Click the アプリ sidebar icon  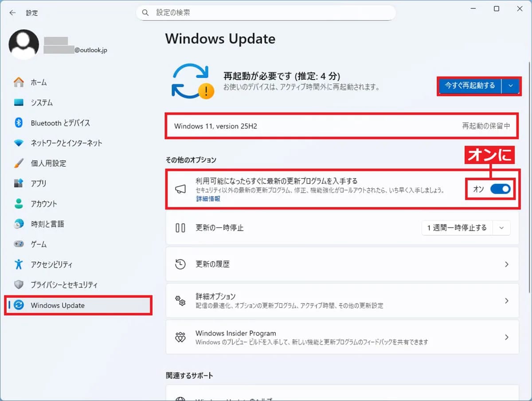coord(19,183)
